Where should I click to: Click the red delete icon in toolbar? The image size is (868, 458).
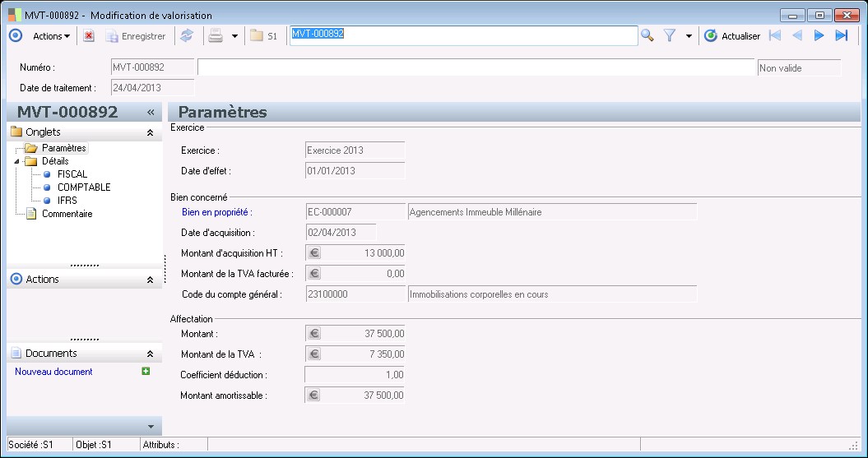pos(89,36)
